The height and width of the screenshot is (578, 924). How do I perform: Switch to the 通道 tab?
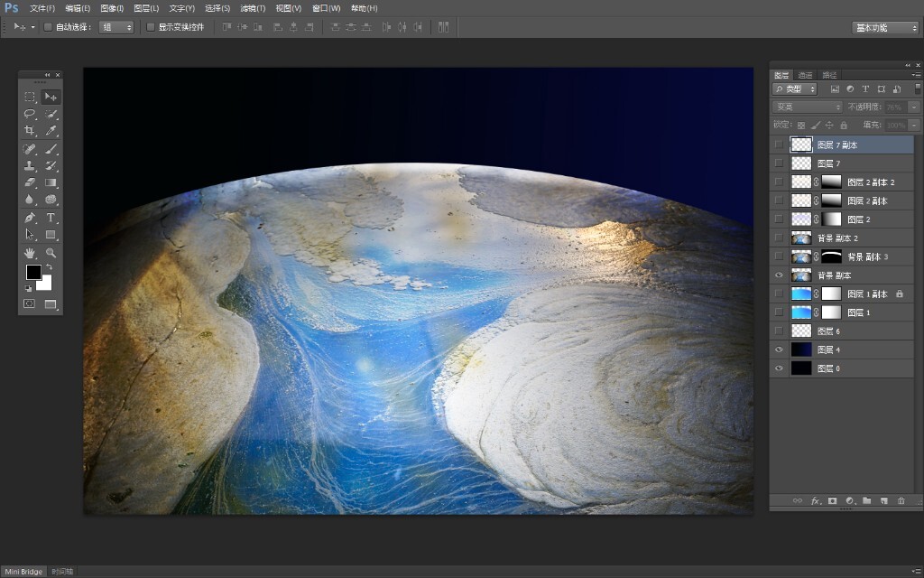(805, 75)
